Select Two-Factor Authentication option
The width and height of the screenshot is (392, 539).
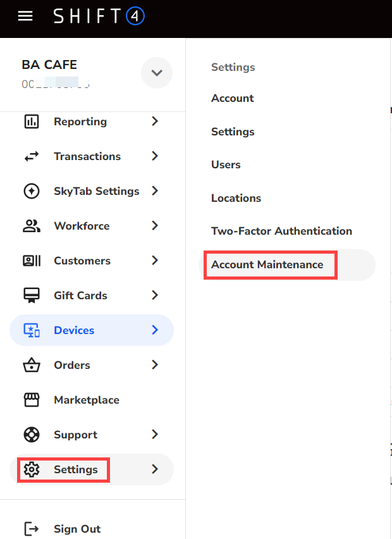pos(281,231)
